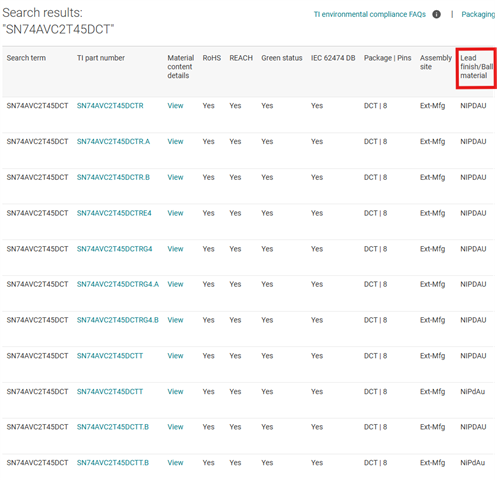Open part number SN74AVC2T45DCTR.B
This screenshot has width=497, height=480.
113,177
